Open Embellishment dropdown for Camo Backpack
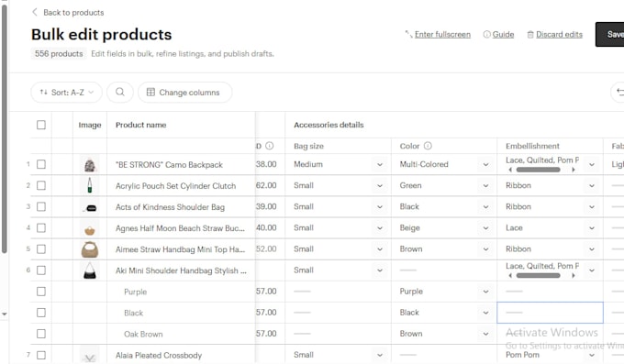This screenshot has width=624, height=364. pyautogui.click(x=592, y=164)
